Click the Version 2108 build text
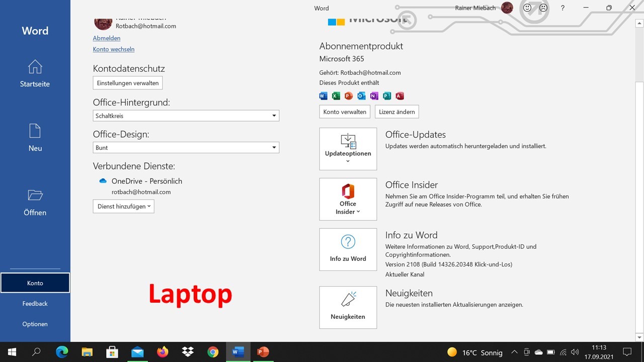The width and height of the screenshot is (644, 362). 449,264
